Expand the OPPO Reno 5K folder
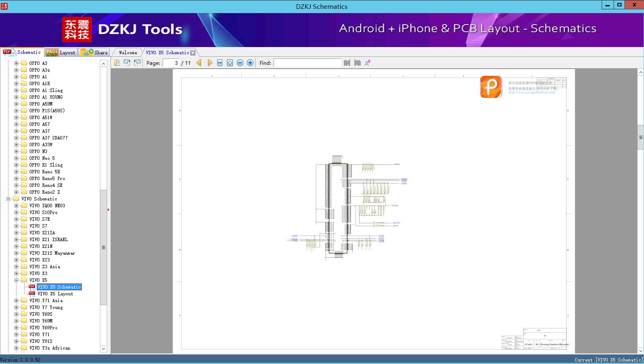Image resolution: width=644 pixels, height=364 pixels. [x=17, y=172]
